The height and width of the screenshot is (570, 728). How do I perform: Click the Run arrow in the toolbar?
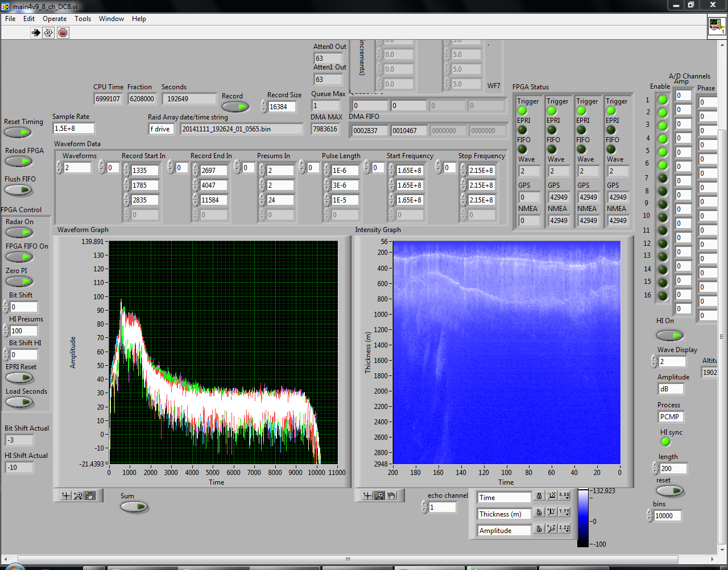coord(36,32)
